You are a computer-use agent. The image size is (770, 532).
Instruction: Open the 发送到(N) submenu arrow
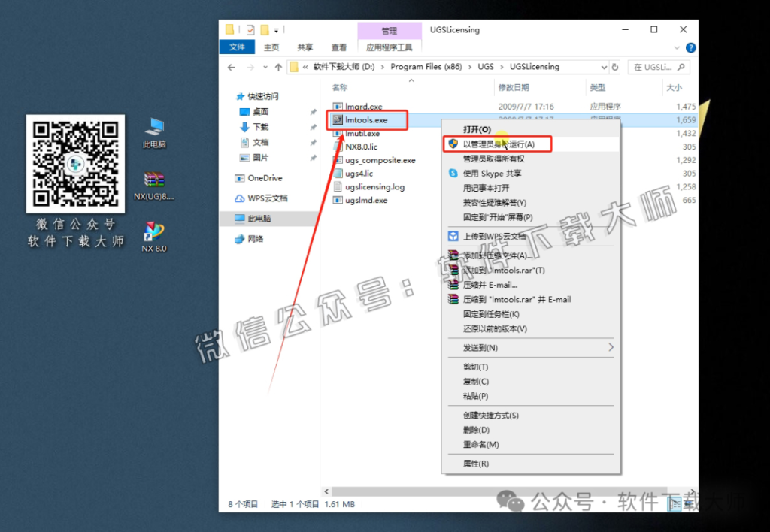coord(612,348)
